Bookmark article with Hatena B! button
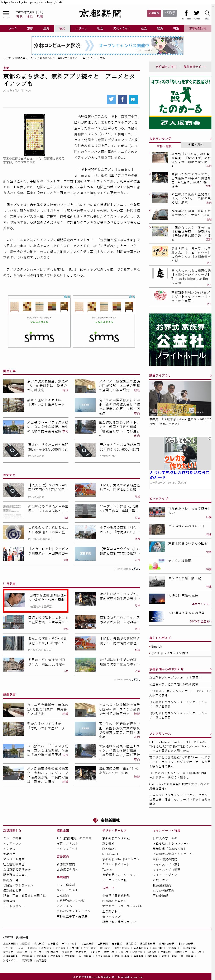The height and width of the screenshot is (980, 215). pos(133,99)
